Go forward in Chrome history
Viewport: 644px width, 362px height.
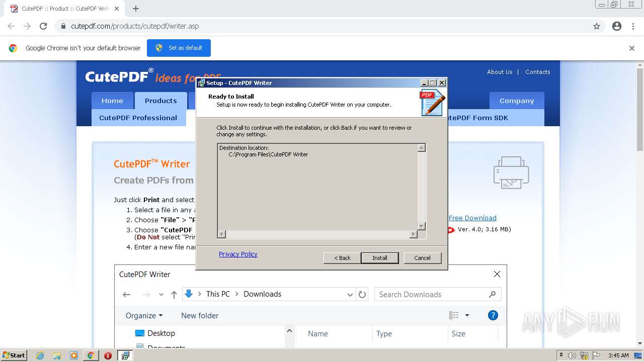pyautogui.click(x=27, y=26)
